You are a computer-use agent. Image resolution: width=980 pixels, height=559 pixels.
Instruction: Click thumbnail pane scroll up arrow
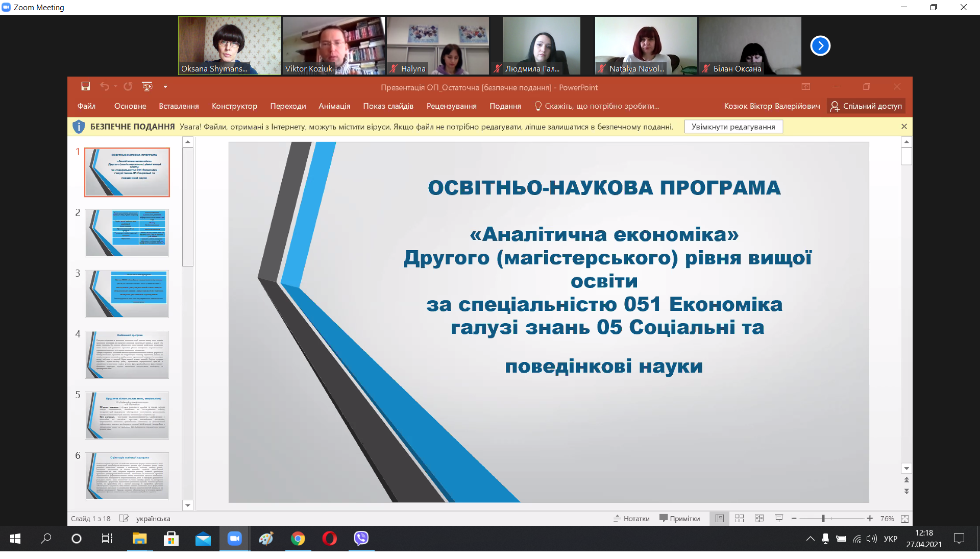pyautogui.click(x=188, y=142)
